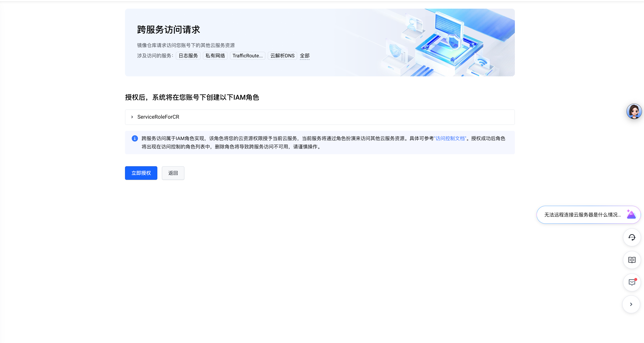Image resolution: width=644 pixels, height=343 pixels.
Task: Open customer support via the headset icon
Action: pos(632,237)
